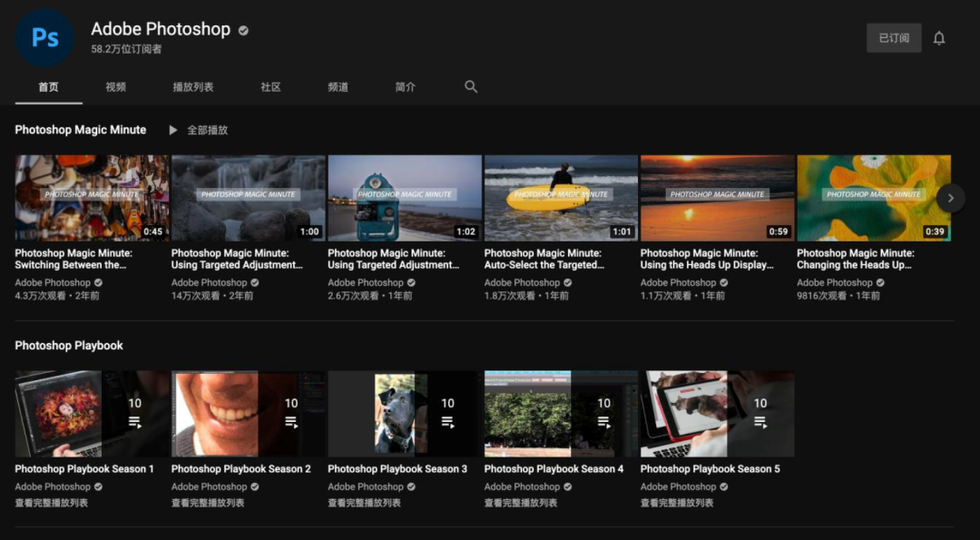Click the Adobe Photoshop channel title text
This screenshot has width=980, height=540.
pos(161,29)
